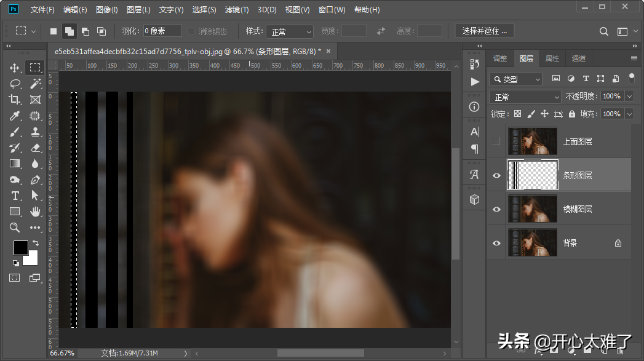Switch to the 属性 tab

click(x=552, y=58)
